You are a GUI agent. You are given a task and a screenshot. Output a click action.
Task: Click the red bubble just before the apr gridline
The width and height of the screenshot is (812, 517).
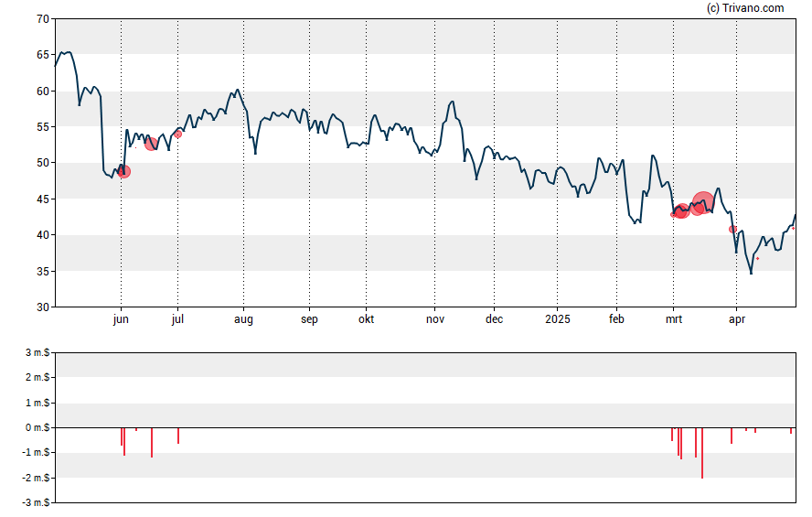pos(732,229)
